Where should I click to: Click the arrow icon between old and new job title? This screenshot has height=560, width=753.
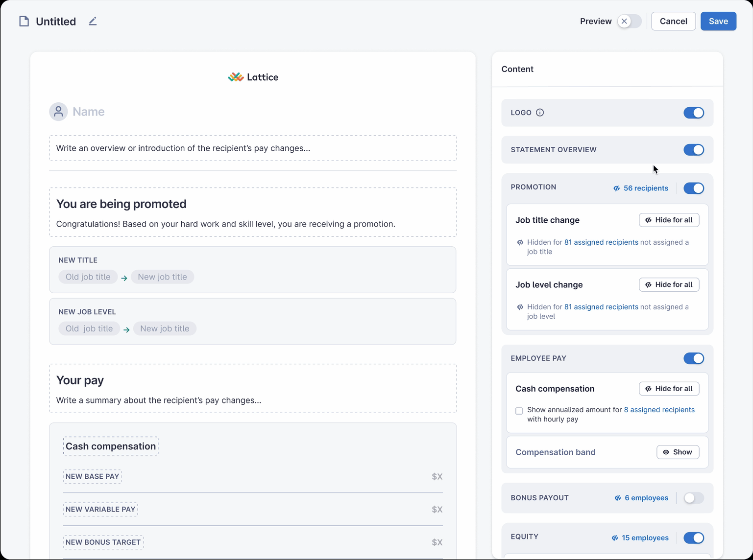click(124, 278)
